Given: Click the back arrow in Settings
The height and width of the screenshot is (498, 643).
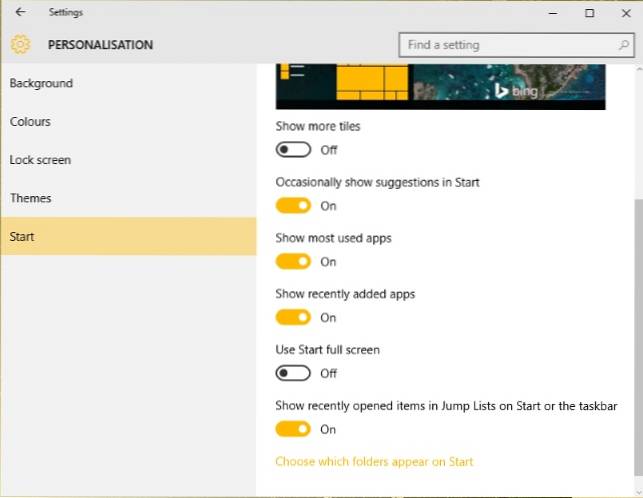Looking at the screenshot, I should (21, 12).
